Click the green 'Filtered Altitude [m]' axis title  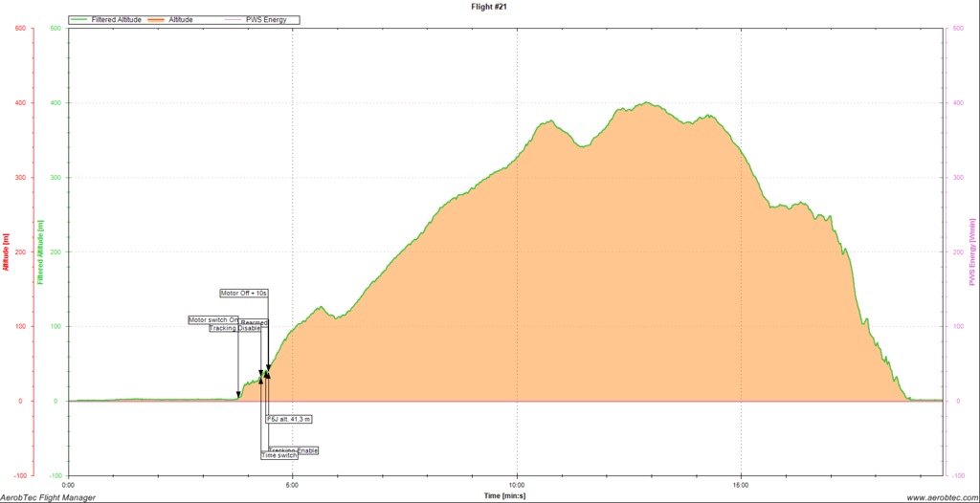[40, 251]
